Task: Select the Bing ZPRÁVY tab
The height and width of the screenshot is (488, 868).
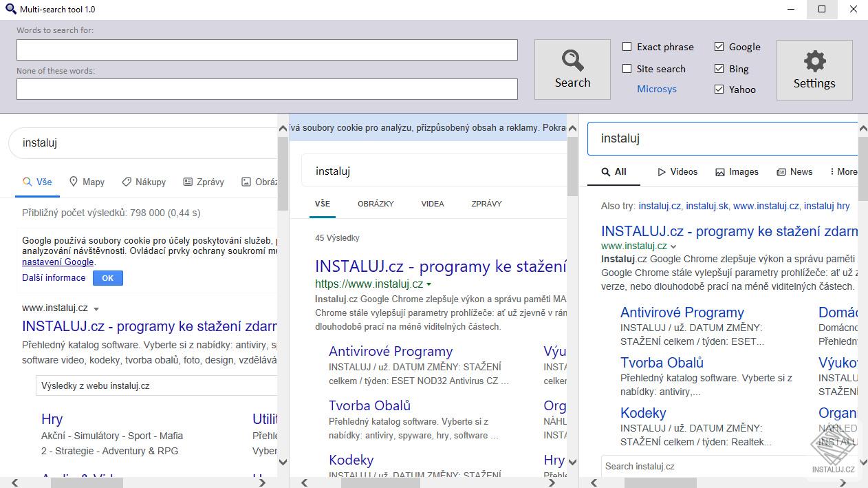Action: pos(486,204)
